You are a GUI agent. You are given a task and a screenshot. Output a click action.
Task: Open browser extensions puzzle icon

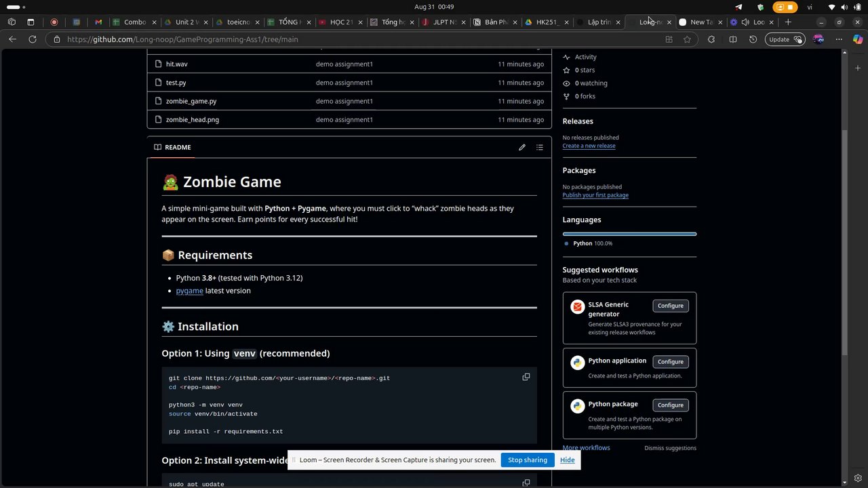pos(711,39)
